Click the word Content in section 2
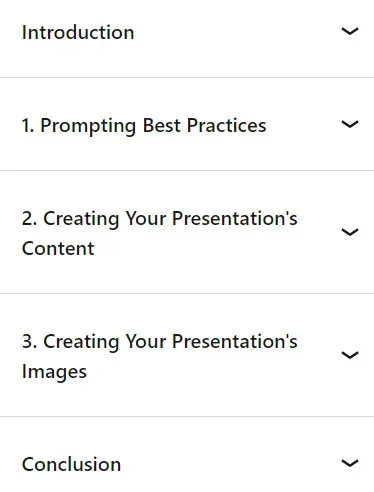 point(58,249)
